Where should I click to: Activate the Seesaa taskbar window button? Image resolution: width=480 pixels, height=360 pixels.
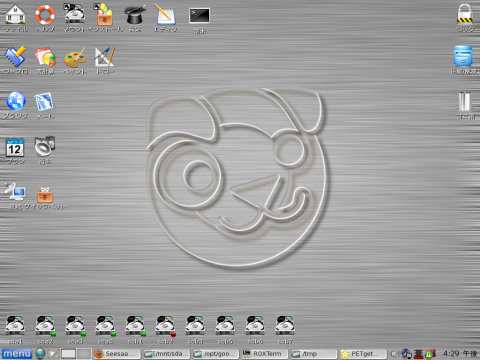pyautogui.click(x=116, y=354)
